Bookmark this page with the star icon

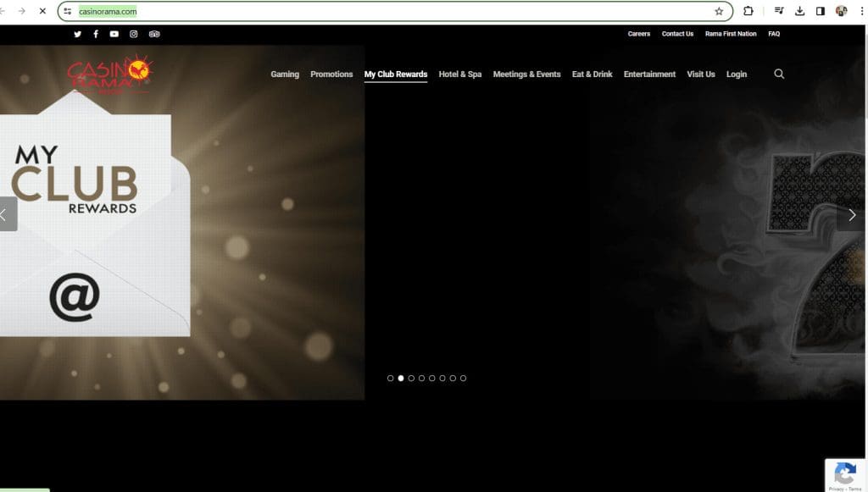pos(719,11)
